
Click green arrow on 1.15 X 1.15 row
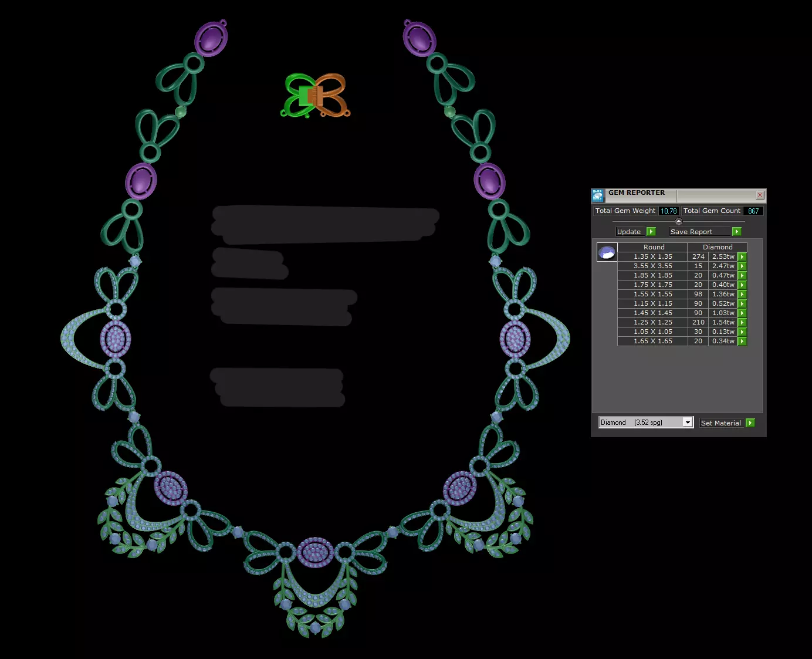point(742,304)
